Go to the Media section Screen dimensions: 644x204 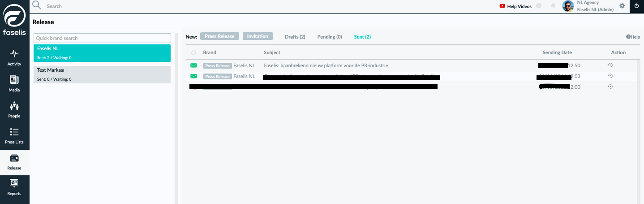click(x=14, y=83)
